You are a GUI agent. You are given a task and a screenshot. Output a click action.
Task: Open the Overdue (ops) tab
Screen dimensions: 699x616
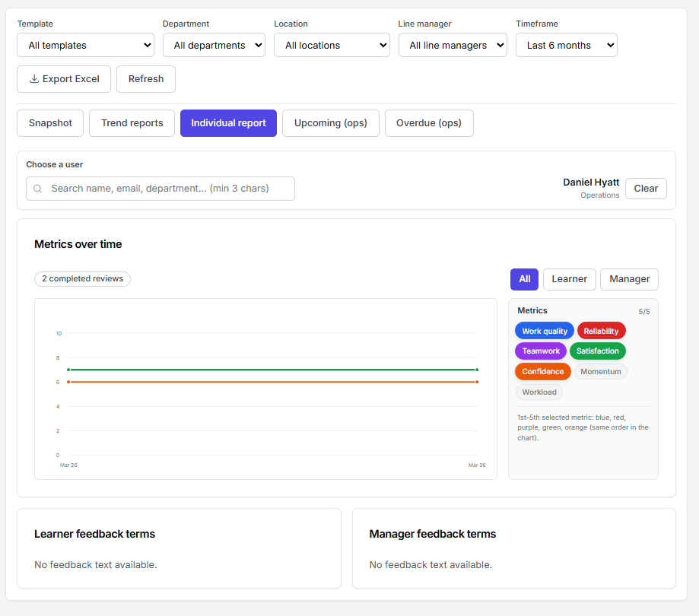[x=429, y=123]
